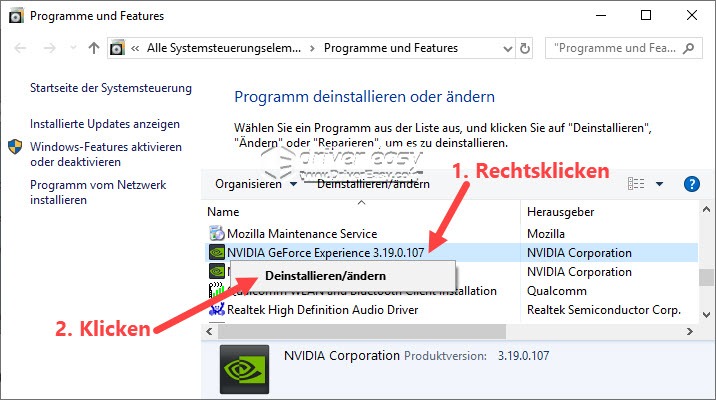Image resolution: width=716 pixels, height=400 pixels.
Task: Focus the 'Programme und Fea...' search box
Action: coord(615,48)
